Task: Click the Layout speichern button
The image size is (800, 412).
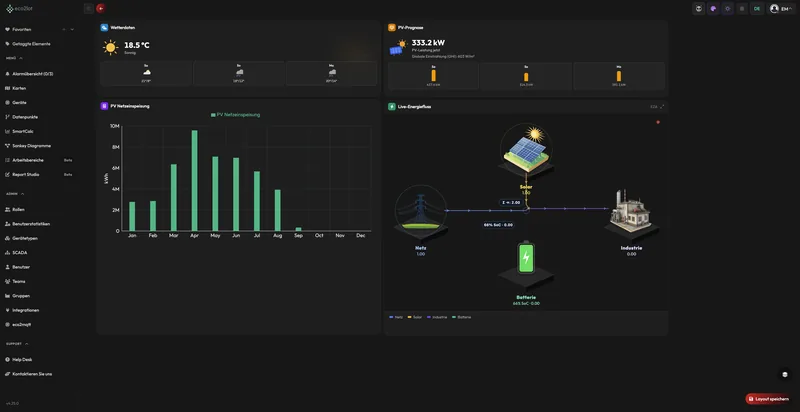Action: point(769,399)
